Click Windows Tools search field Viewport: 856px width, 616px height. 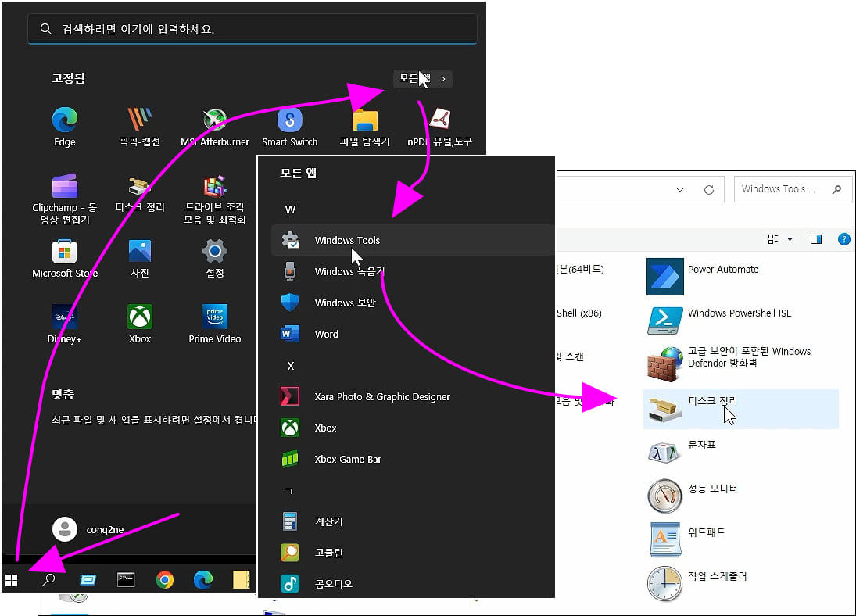tap(793, 189)
